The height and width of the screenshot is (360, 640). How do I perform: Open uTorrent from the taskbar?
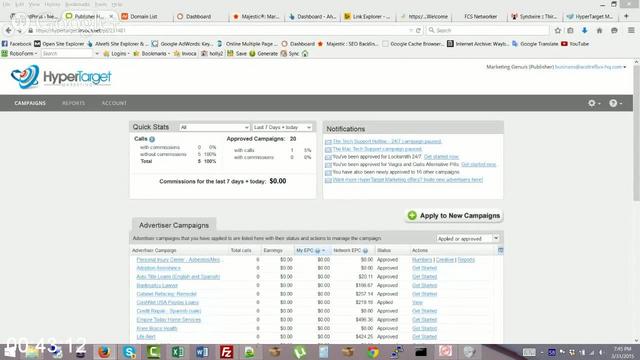[300, 351]
